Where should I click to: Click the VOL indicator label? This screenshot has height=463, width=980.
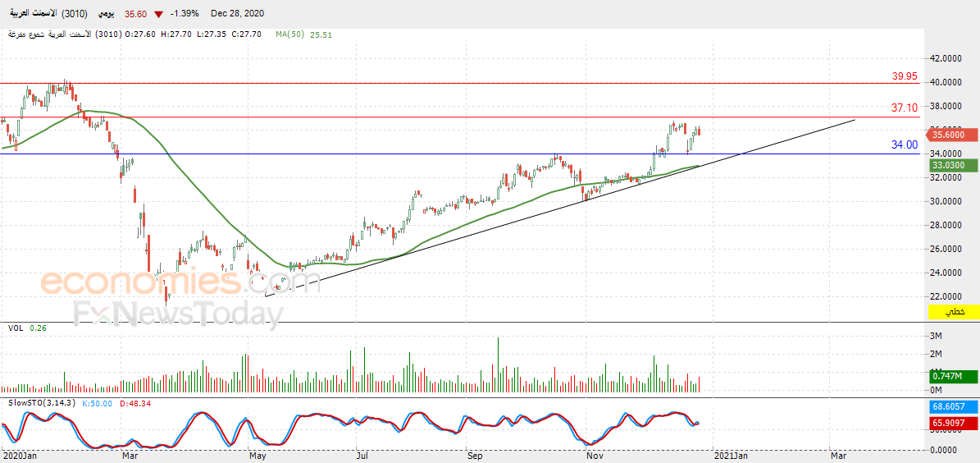pyautogui.click(x=15, y=328)
